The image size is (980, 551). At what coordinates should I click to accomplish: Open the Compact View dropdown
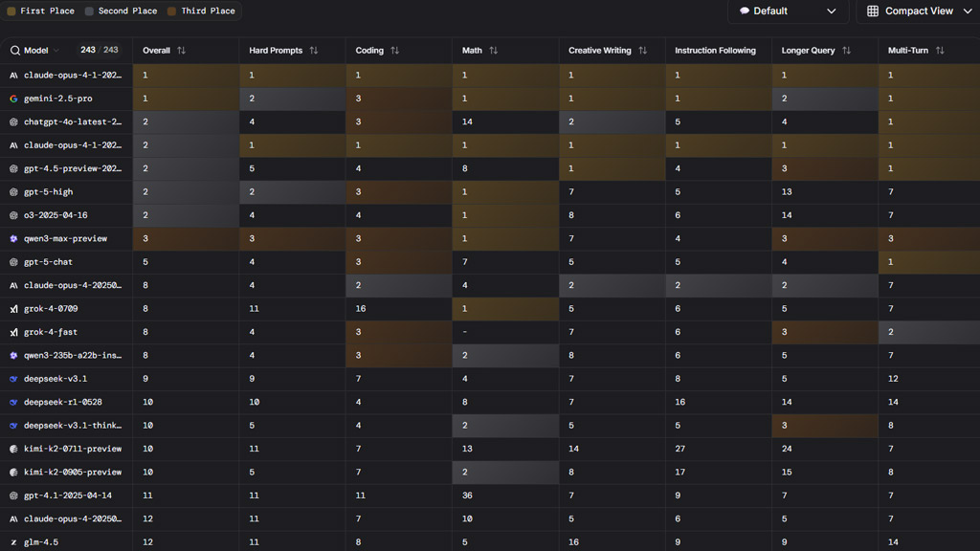[x=919, y=11]
